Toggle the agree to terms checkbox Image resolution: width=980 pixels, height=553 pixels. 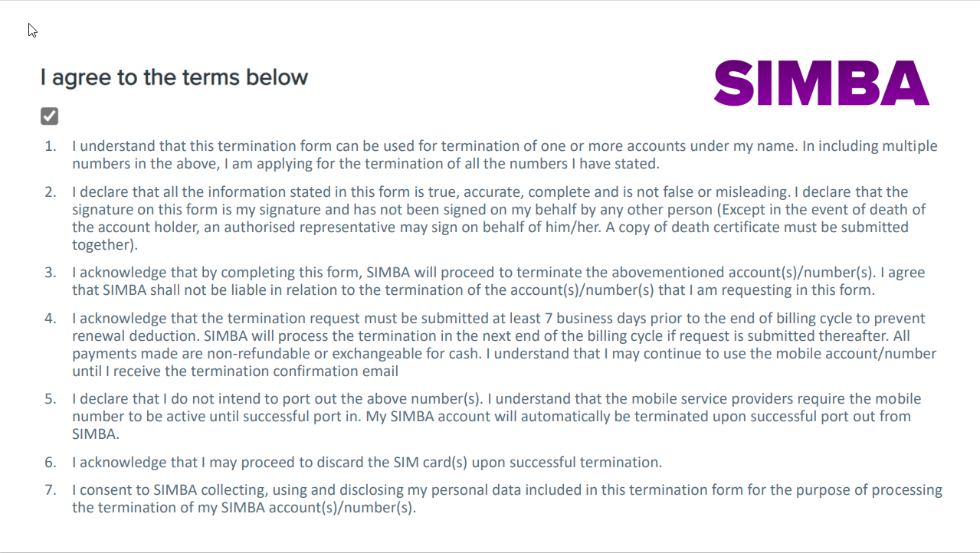[50, 116]
